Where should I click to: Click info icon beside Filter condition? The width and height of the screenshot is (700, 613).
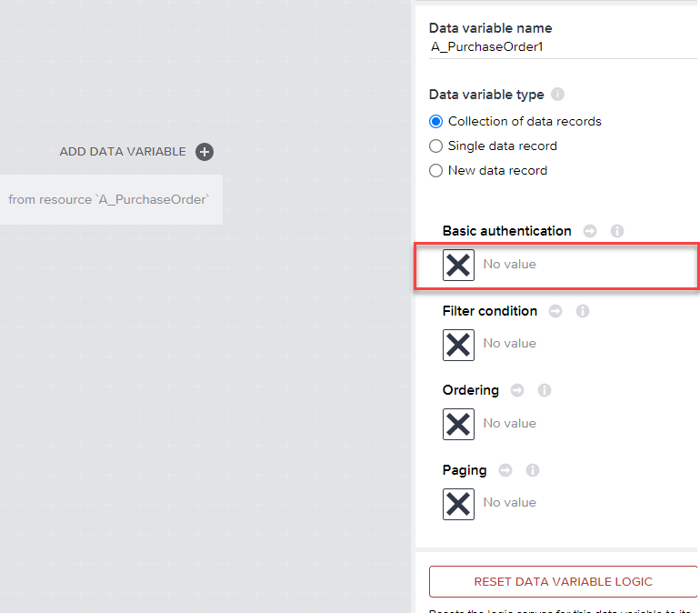583,311
